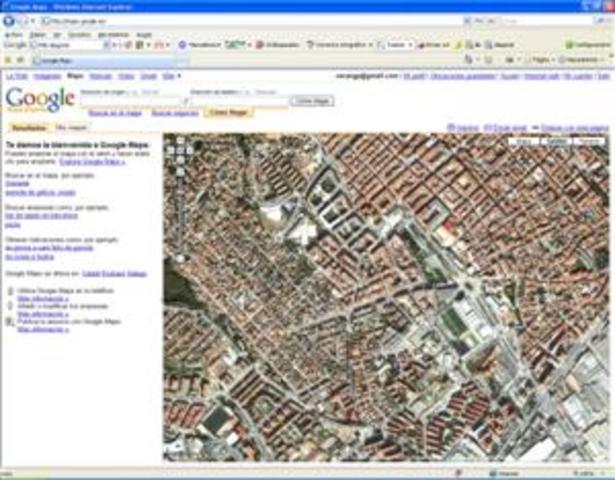Click the destination address input field
Image resolution: width=615 pixels, height=480 pixels.
239,102
